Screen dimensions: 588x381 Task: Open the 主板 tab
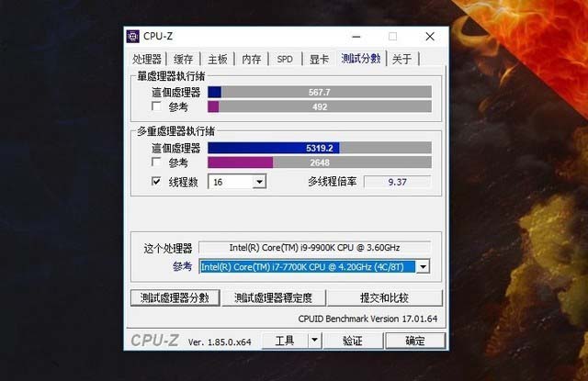(218, 59)
